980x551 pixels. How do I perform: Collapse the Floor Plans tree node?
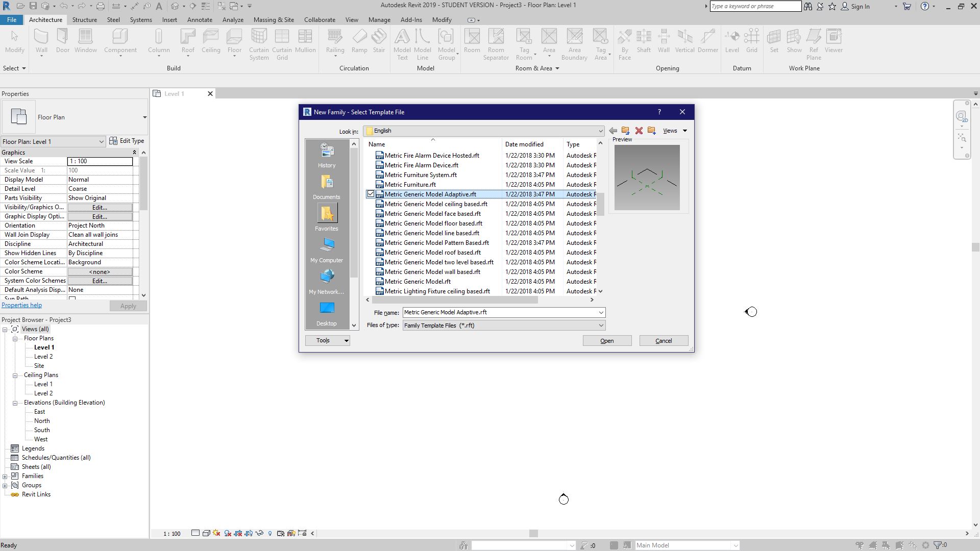[15, 339]
